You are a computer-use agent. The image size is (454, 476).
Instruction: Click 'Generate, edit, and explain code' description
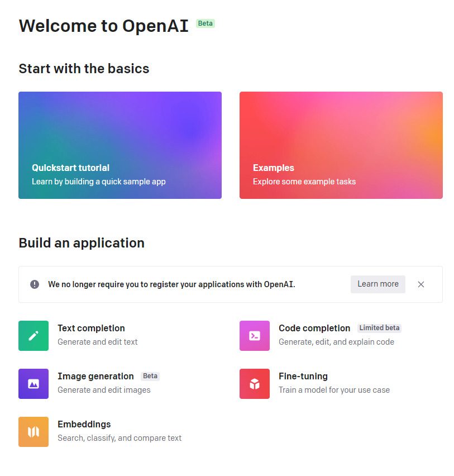pyautogui.click(x=336, y=342)
